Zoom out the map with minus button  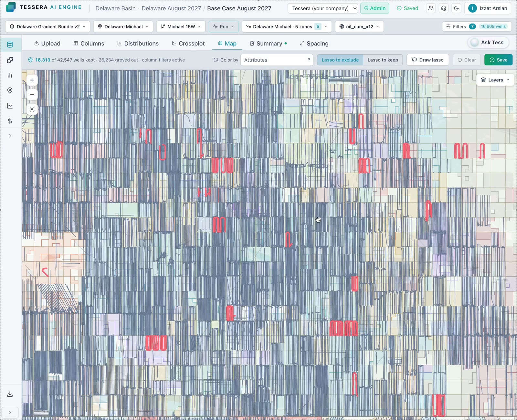point(32,95)
